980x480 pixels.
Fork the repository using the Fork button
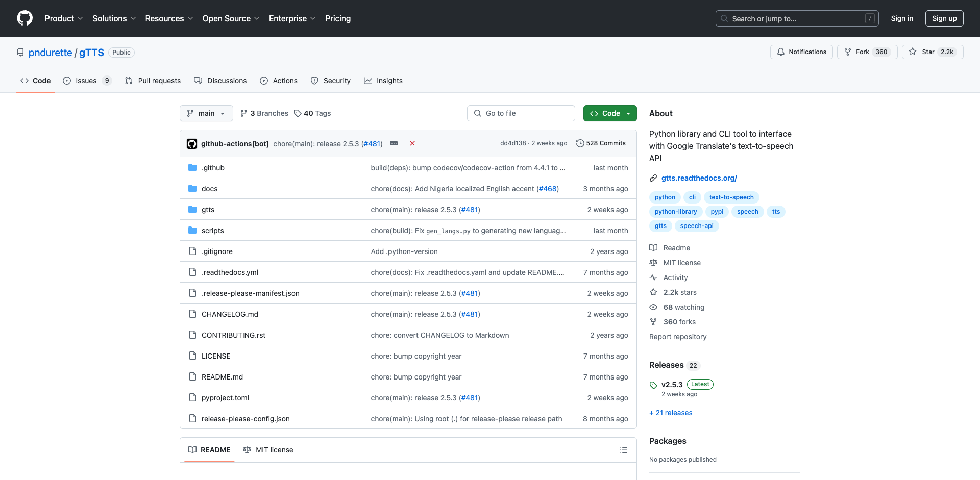pyautogui.click(x=867, y=52)
